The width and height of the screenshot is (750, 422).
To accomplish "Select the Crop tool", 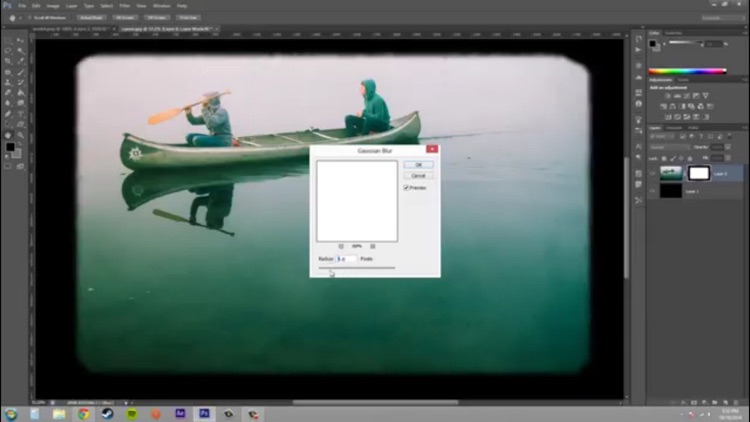I will (x=7, y=61).
